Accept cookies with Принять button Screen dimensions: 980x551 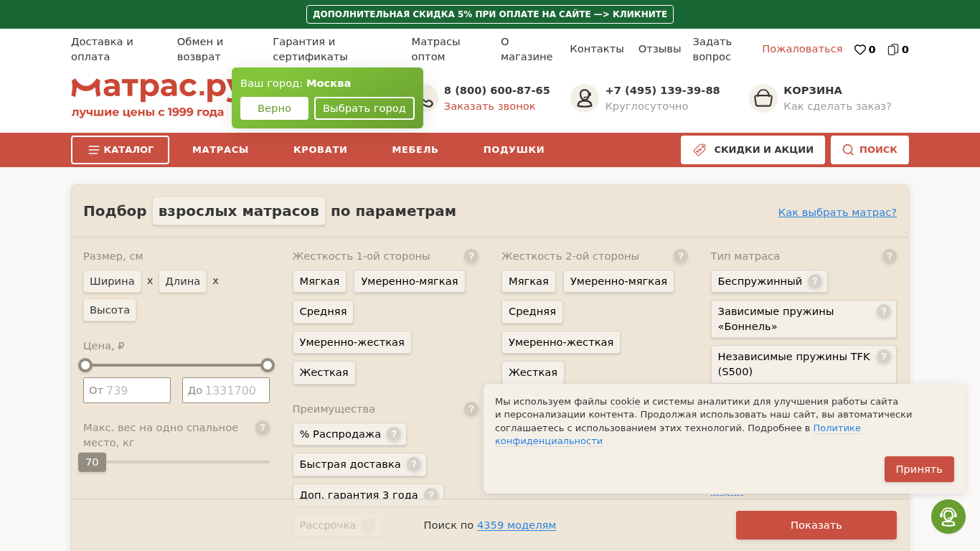(x=919, y=469)
